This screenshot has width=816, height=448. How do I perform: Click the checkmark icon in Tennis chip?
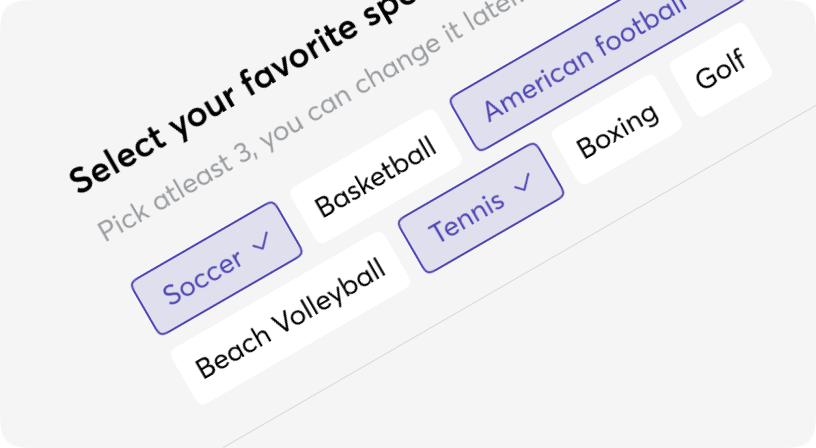click(x=523, y=182)
